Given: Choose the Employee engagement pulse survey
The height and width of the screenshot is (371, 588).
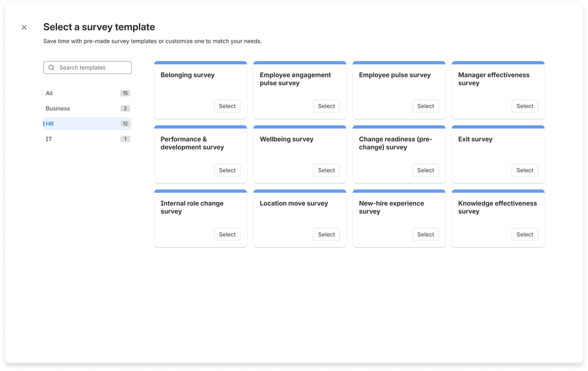Looking at the screenshot, I should click(326, 106).
